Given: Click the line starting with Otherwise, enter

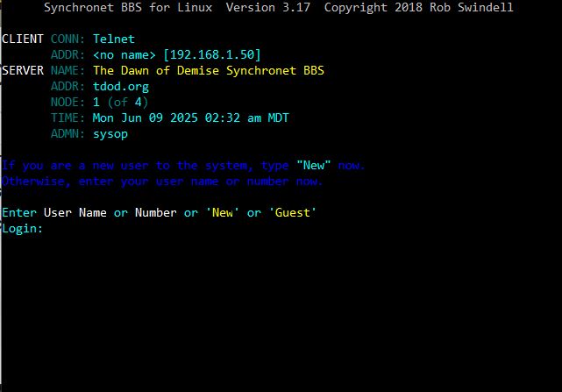Looking at the screenshot, I should [162, 182].
